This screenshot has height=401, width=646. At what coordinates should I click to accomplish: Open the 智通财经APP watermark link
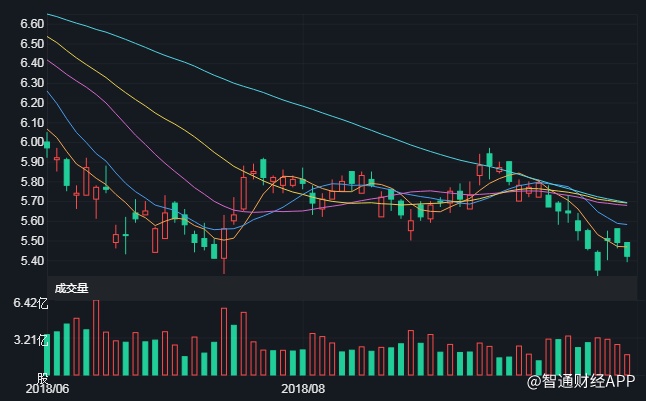[x=582, y=382]
